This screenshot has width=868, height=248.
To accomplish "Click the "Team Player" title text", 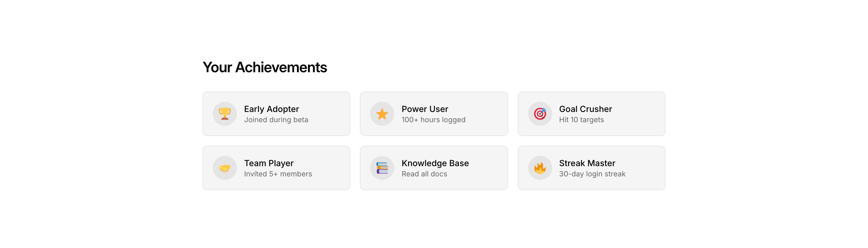I will click(x=269, y=163).
